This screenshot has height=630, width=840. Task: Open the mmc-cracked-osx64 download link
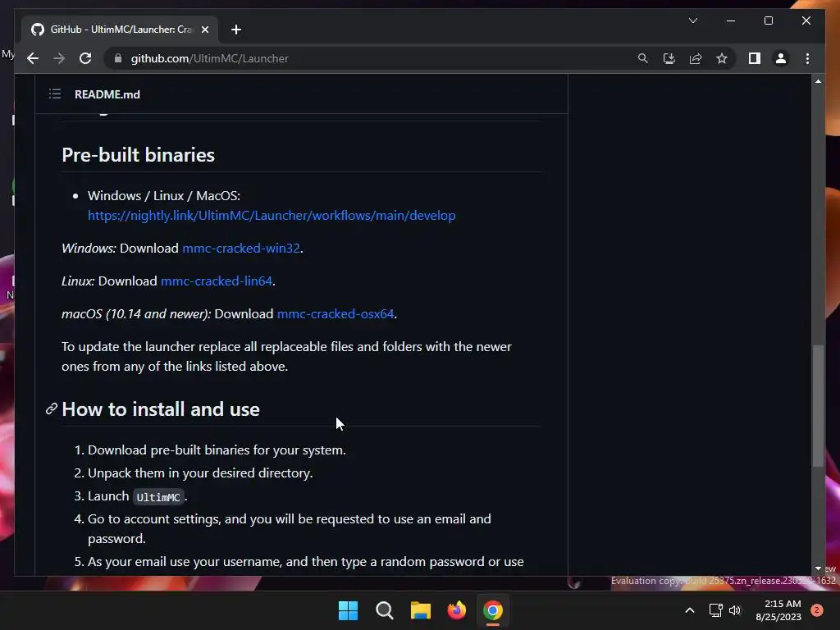(336, 313)
